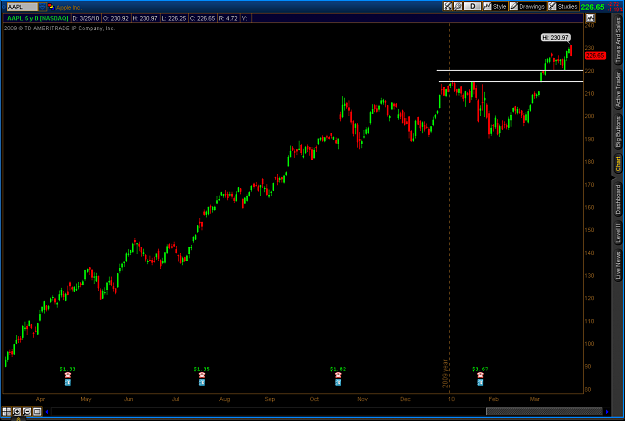625x421 pixels.
Task: Click the earnings phone icon under $1.82
Action: tap(338, 375)
